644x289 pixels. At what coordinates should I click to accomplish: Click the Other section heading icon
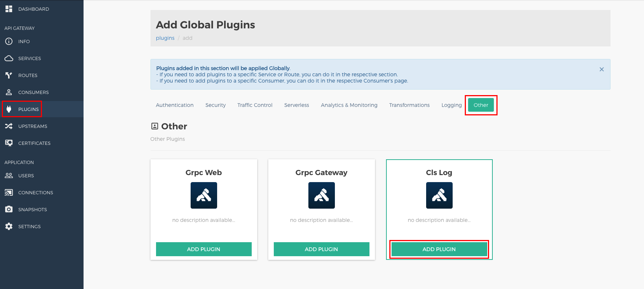click(x=155, y=126)
